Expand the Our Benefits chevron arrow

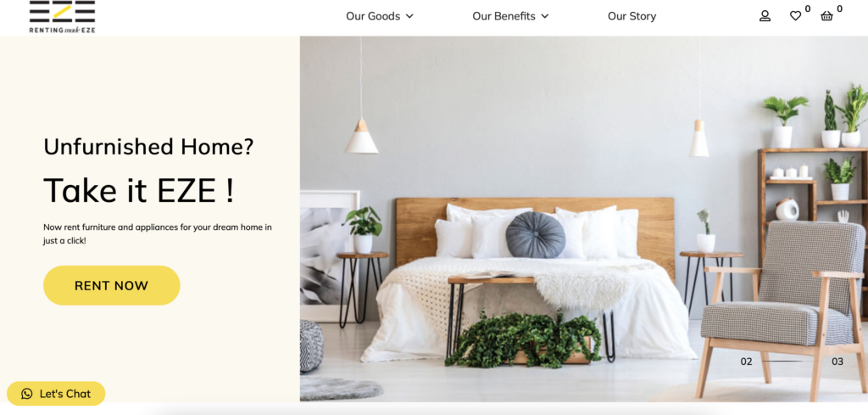click(545, 16)
